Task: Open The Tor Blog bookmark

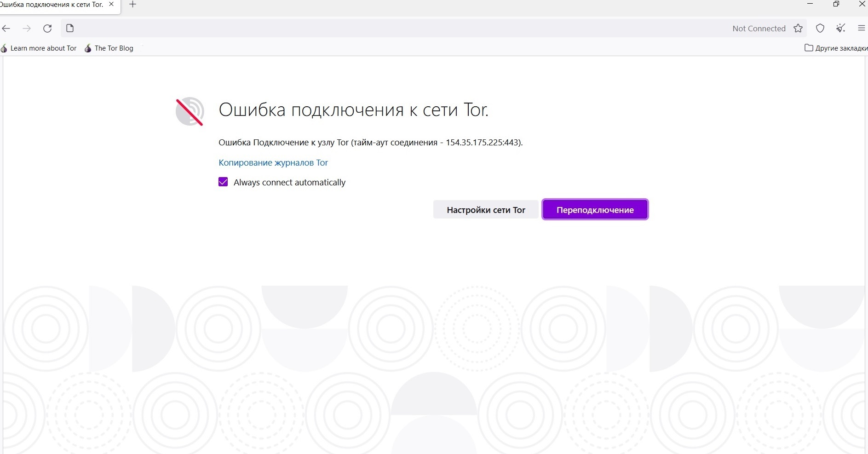Action: coord(113,48)
